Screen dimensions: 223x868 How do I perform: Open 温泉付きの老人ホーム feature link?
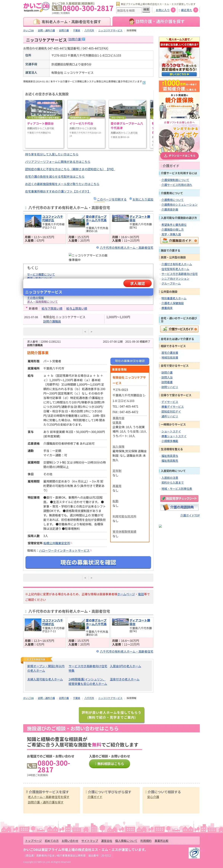coord(125,679)
